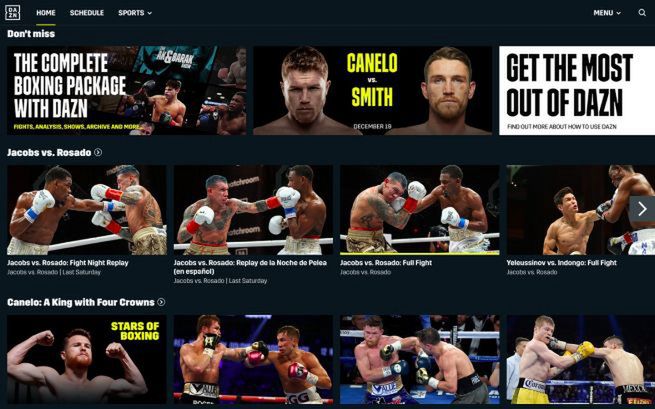Open the Schedule tab
This screenshot has width=655, height=409.
(87, 13)
